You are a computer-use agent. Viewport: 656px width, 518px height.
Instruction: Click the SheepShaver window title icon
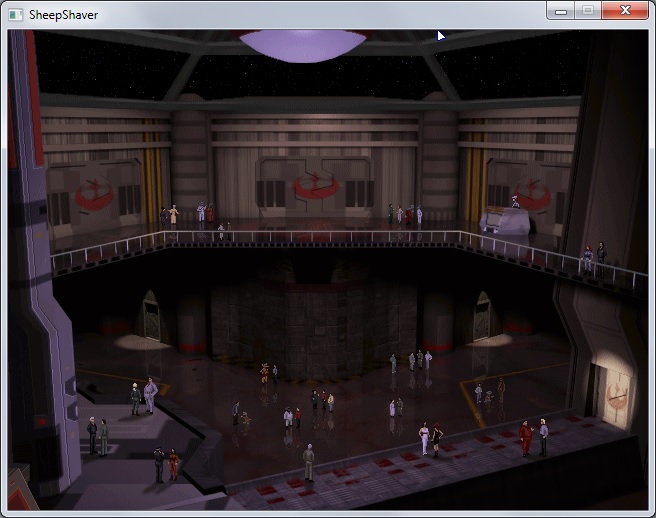(15, 15)
